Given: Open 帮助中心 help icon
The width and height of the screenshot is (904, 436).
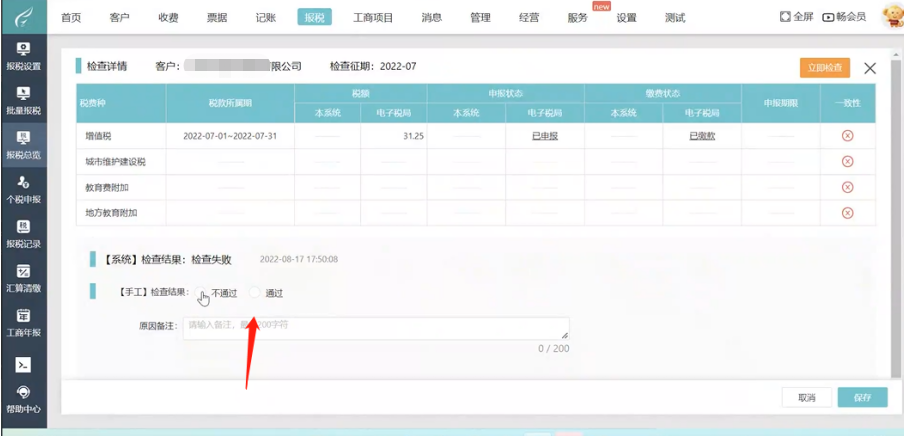Looking at the screenshot, I should tap(23, 399).
